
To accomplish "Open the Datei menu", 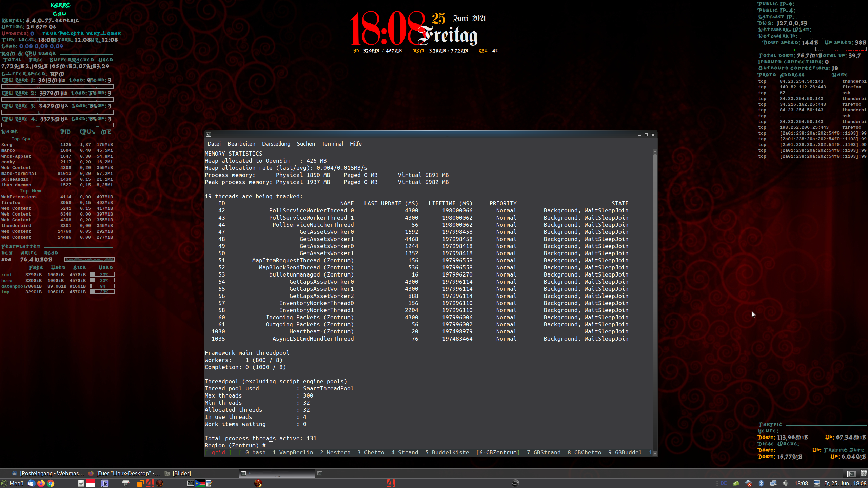I will [x=214, y=144].
